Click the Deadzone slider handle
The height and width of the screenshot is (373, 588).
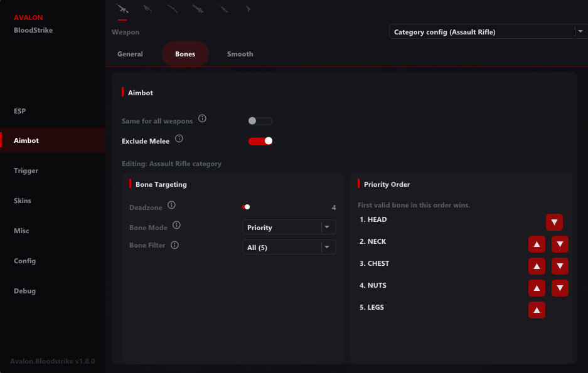[247, 207]
